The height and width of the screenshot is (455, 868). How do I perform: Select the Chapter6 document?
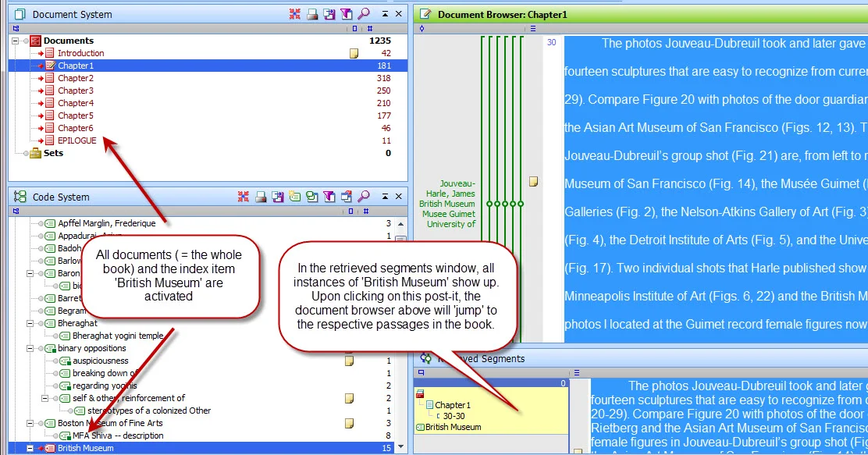[75, 128]
